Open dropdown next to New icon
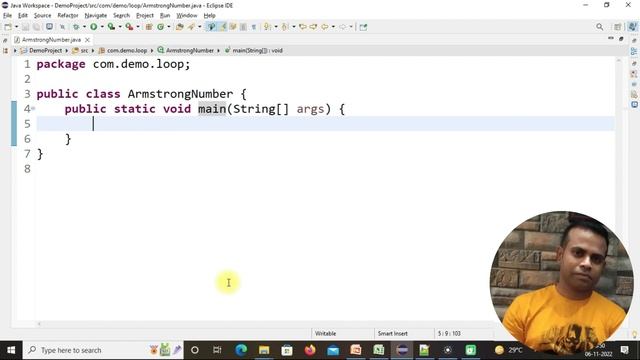Screen dimensions: 640x360 tap(16, 27)
